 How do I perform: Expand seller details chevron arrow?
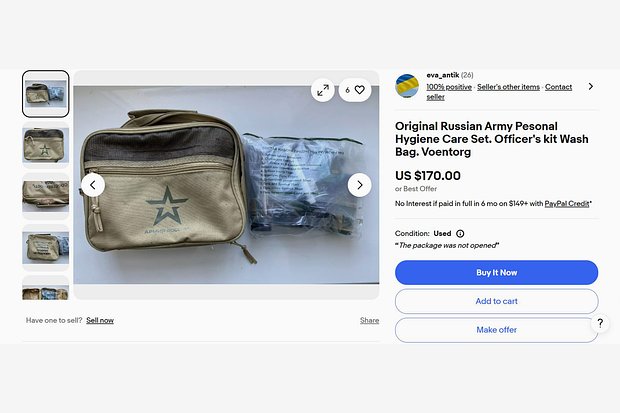click(x=590, y=86)
